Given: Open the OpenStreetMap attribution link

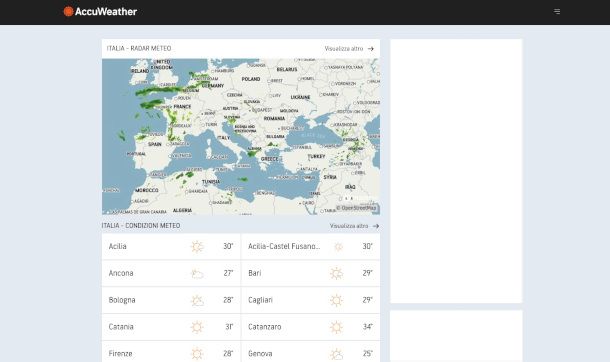Looking at the screenshot, I should pyautogui.click(x=357, y=208).
